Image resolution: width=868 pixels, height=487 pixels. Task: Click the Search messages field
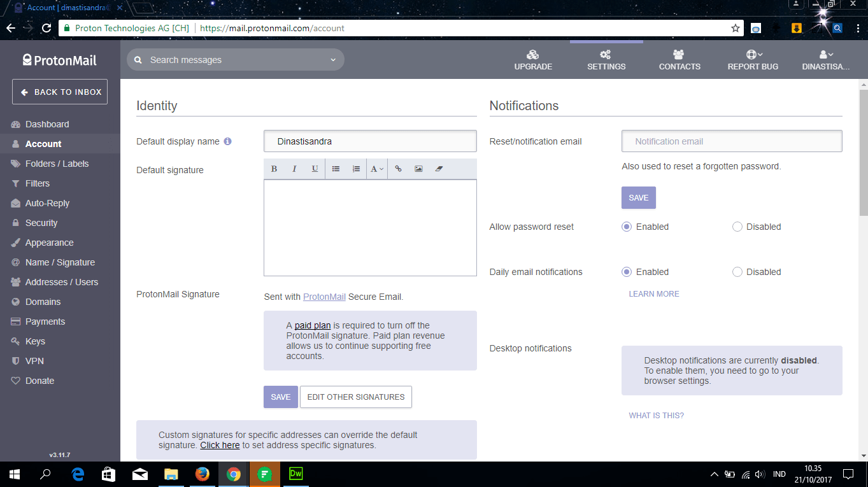236,60
